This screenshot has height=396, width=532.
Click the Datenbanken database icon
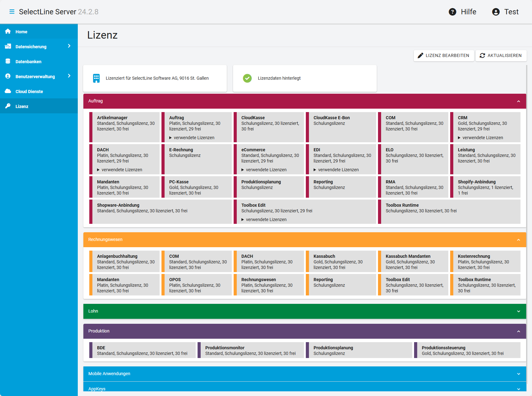[8, 61]
